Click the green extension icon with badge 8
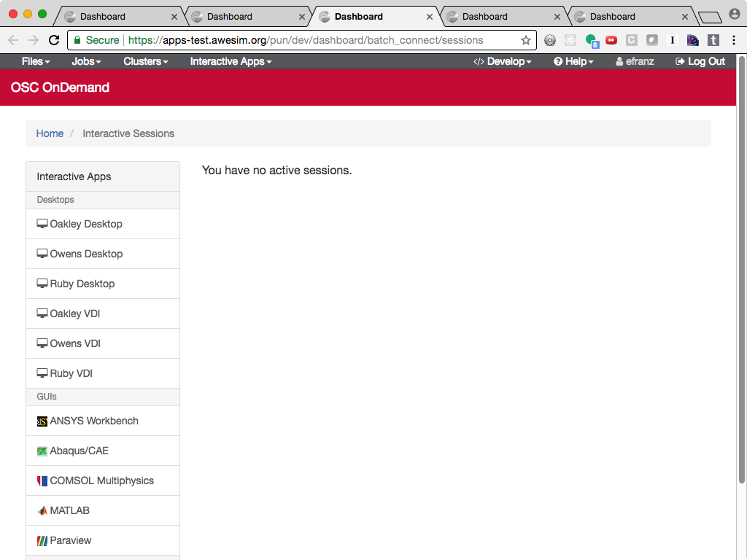The image size is (747, 560). tap(592, 41)
